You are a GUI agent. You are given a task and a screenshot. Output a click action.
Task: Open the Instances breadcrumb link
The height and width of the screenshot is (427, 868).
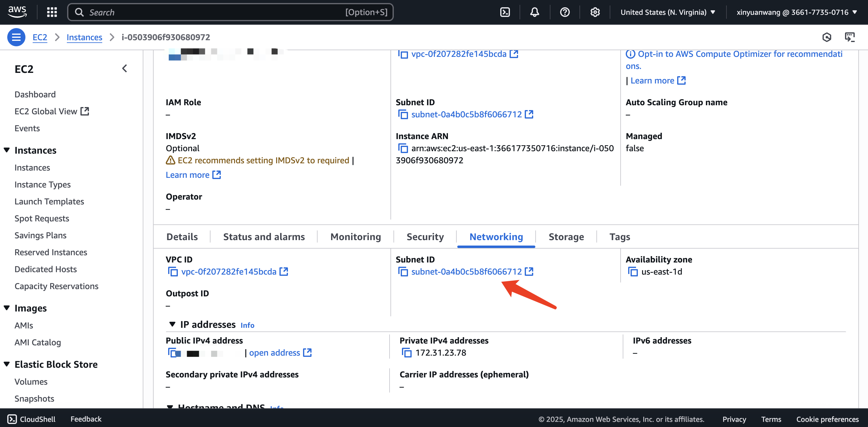84,37
